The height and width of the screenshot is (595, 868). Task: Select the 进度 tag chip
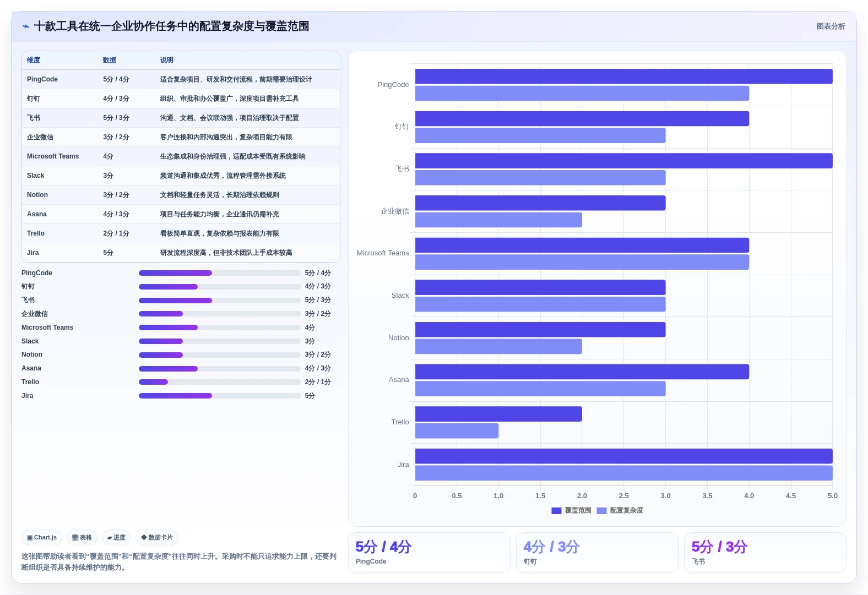point(116,538)
